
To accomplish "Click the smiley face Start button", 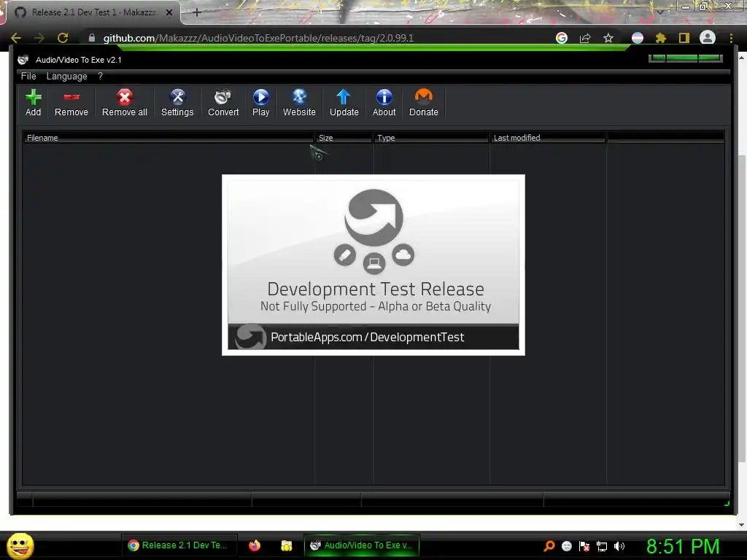I will 20,546.
